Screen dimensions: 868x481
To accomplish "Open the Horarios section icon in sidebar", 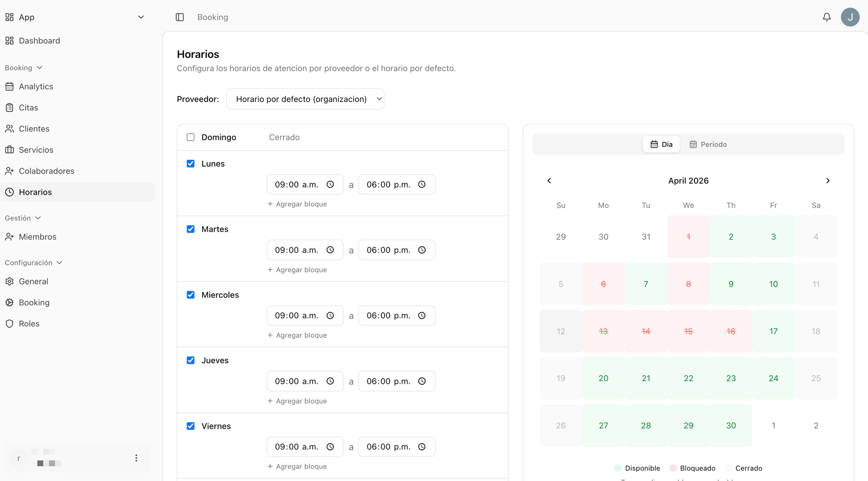I will pyautogui.click(x=10, y=192).
